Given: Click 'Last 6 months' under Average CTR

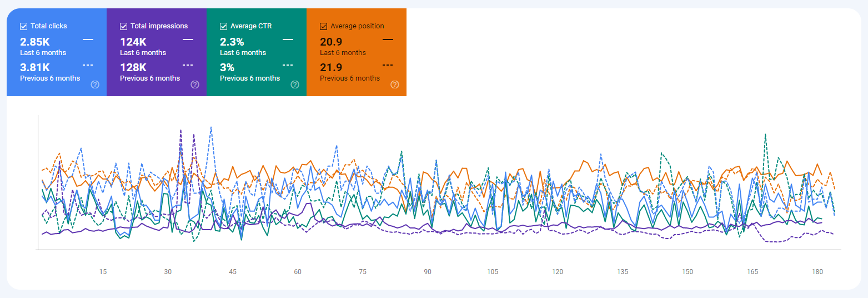Looking at the screenshot, I should tap(243, 53).
